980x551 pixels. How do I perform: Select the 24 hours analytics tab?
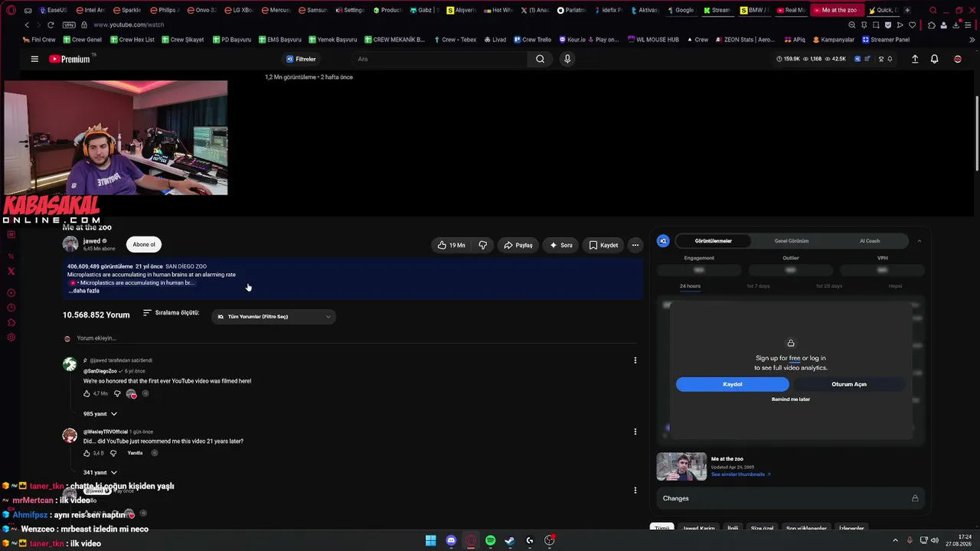690,286
